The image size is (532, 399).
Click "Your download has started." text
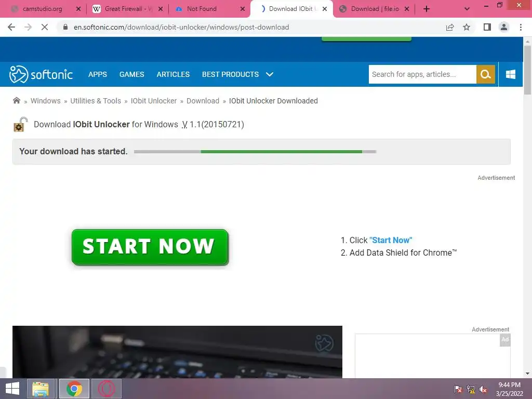74,151
